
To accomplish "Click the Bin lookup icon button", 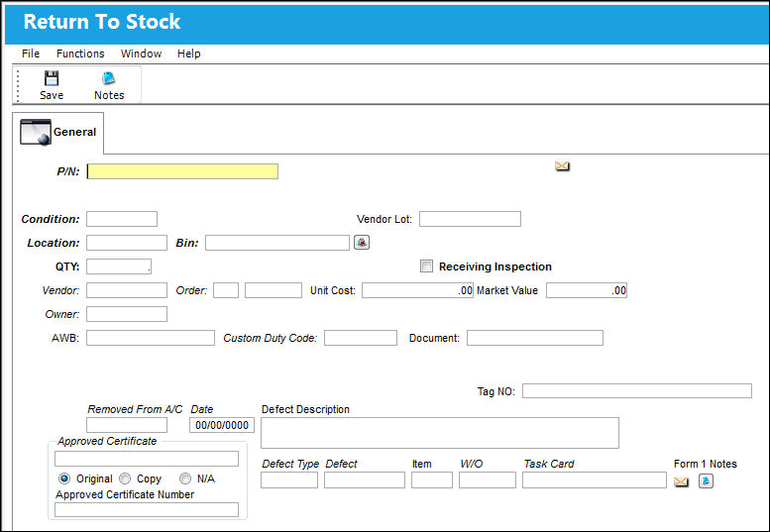I will 362,243.
